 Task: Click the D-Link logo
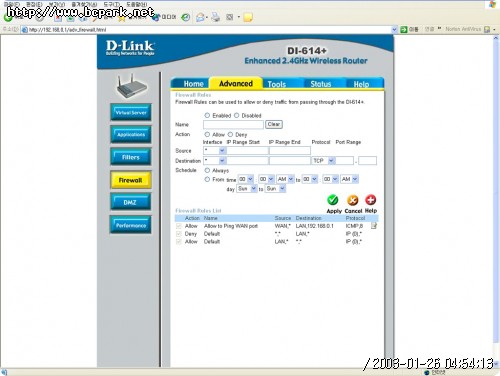pos(130,48)
